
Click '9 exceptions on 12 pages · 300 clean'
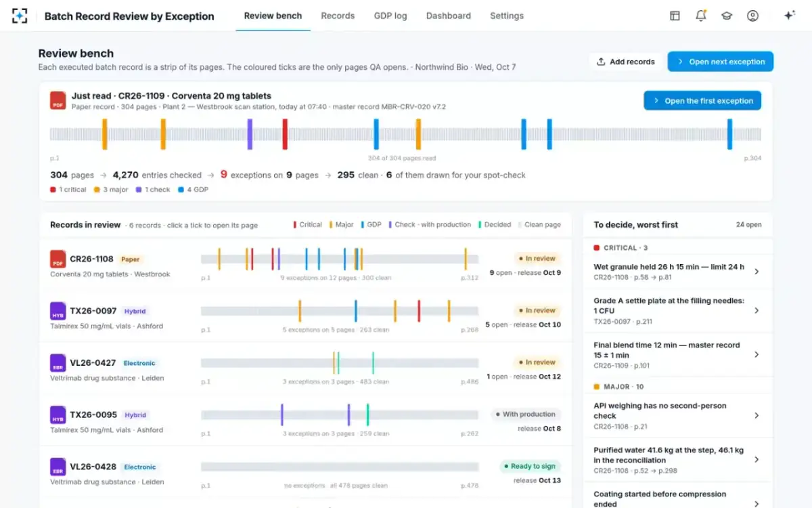coord(336,278)
